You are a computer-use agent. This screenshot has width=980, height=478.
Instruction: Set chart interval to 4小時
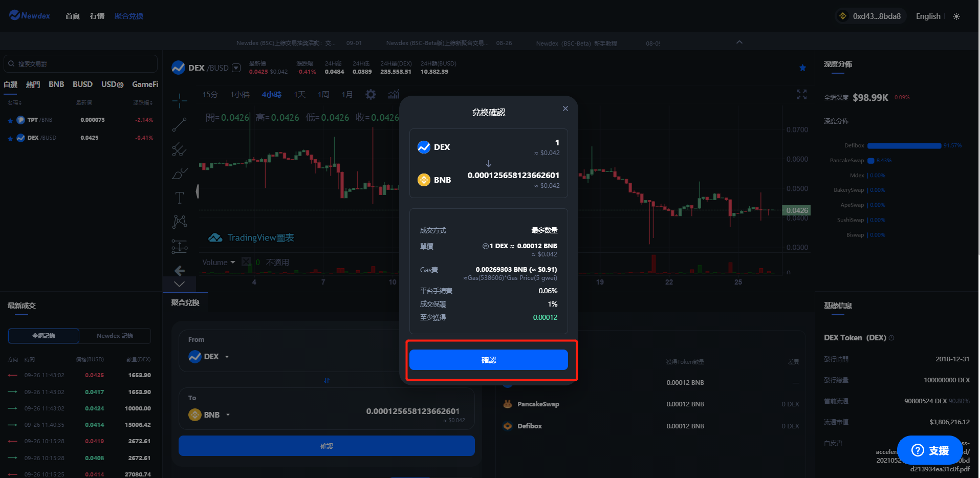click(x=272, y=95)
